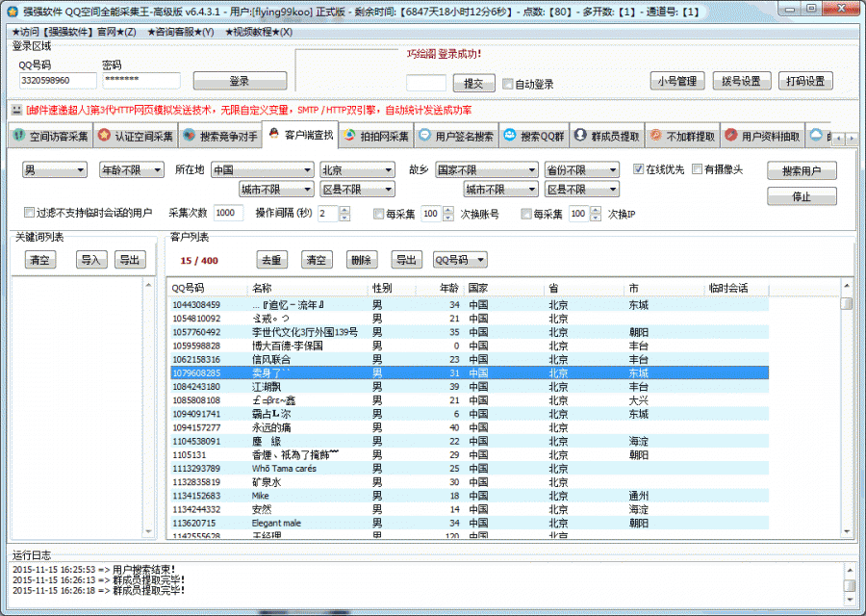
Task: Open 打码设置
Action: 805,81
